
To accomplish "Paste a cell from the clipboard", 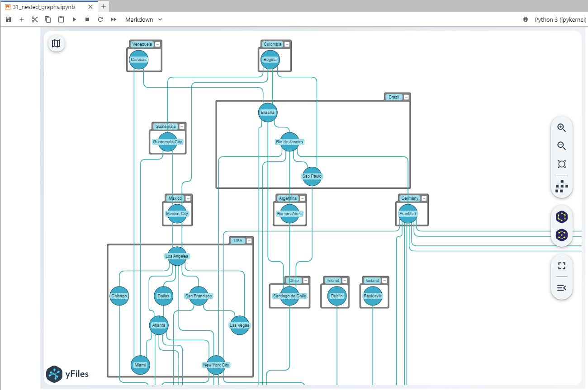I will click(61, 19).
